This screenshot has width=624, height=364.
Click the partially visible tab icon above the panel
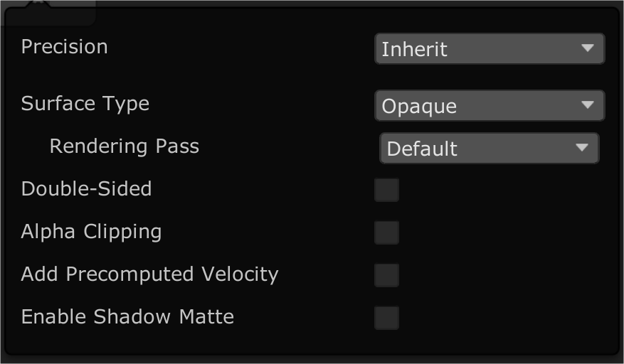[40, 4]
